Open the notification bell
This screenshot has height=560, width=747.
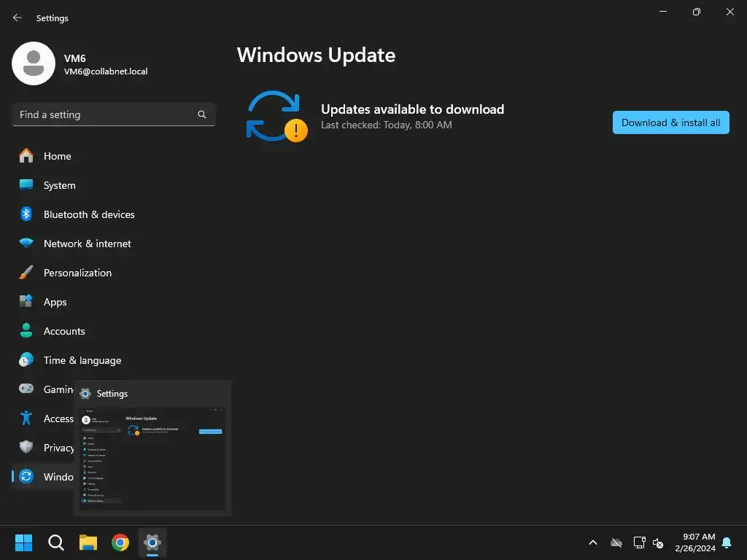[x=727, y=542]
